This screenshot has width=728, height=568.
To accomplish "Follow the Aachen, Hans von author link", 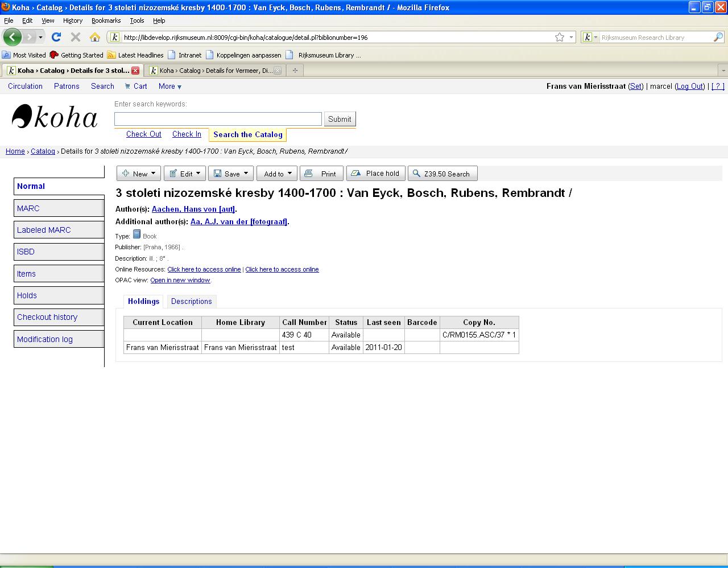I will 193,209.
